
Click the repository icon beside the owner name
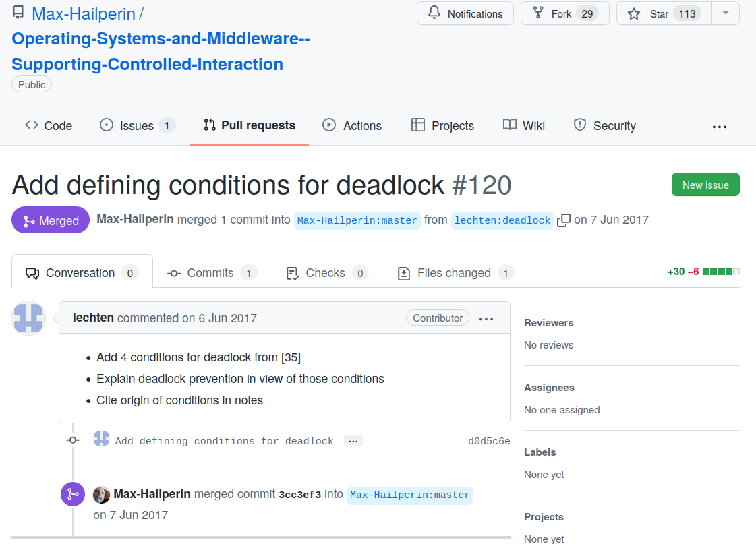[19, 13]
